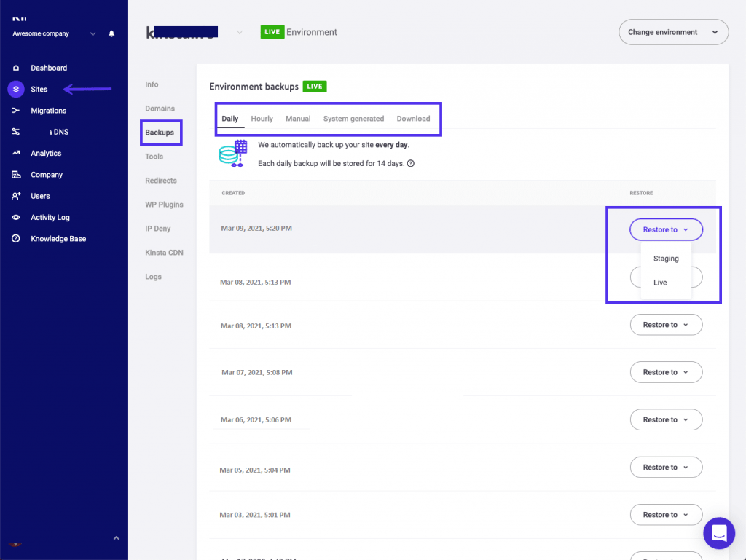The height and width of the screenshot is (560, 746).
Task: Open the Domains section link
Action: click(x=160, y=109)
